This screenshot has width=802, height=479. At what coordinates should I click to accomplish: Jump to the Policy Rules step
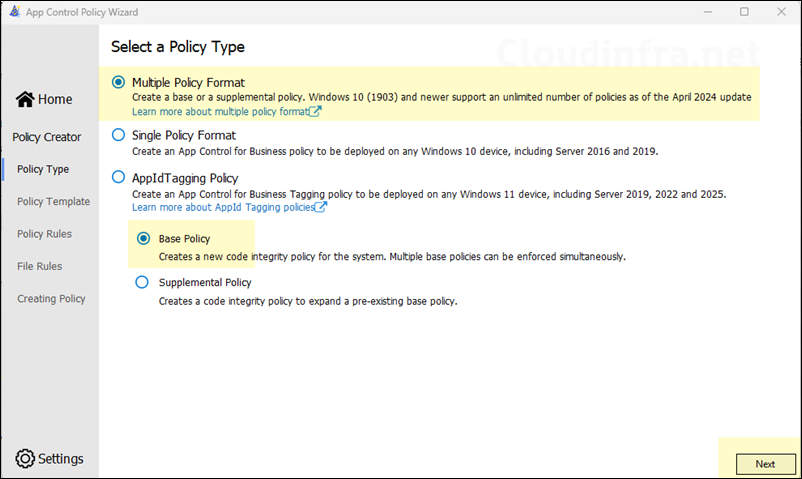click(x=45, y=234)
